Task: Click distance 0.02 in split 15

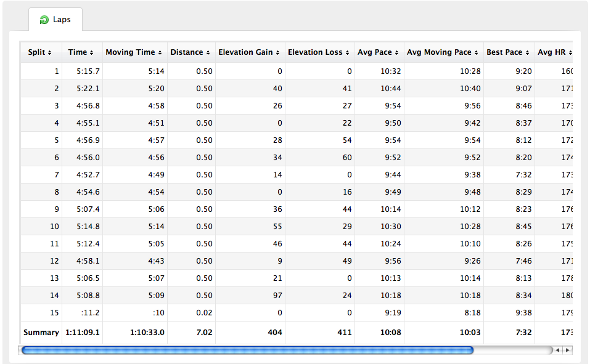Action: [x=204, y=313]
